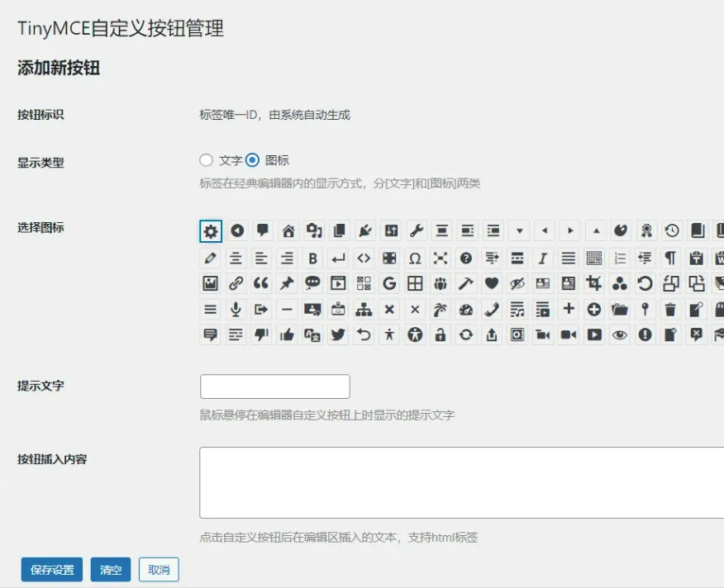Click the 清空 clear button
724x588 pixels.
[111, 570]
